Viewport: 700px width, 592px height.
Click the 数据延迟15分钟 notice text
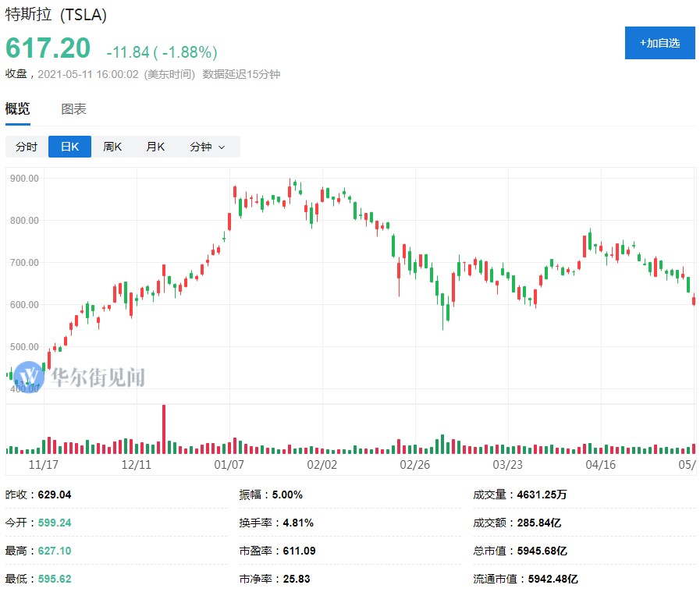click(241, 75)
